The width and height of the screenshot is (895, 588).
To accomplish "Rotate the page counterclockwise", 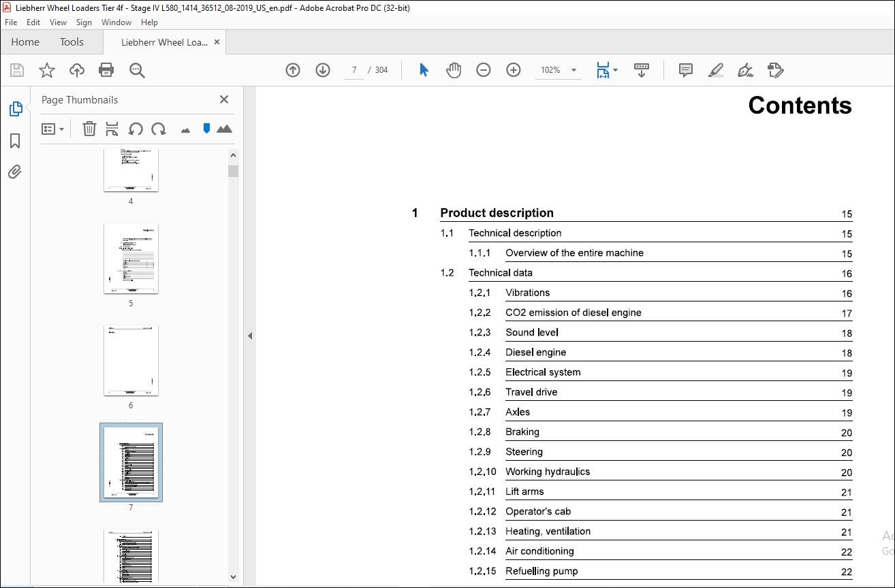I will pos(136,129).
